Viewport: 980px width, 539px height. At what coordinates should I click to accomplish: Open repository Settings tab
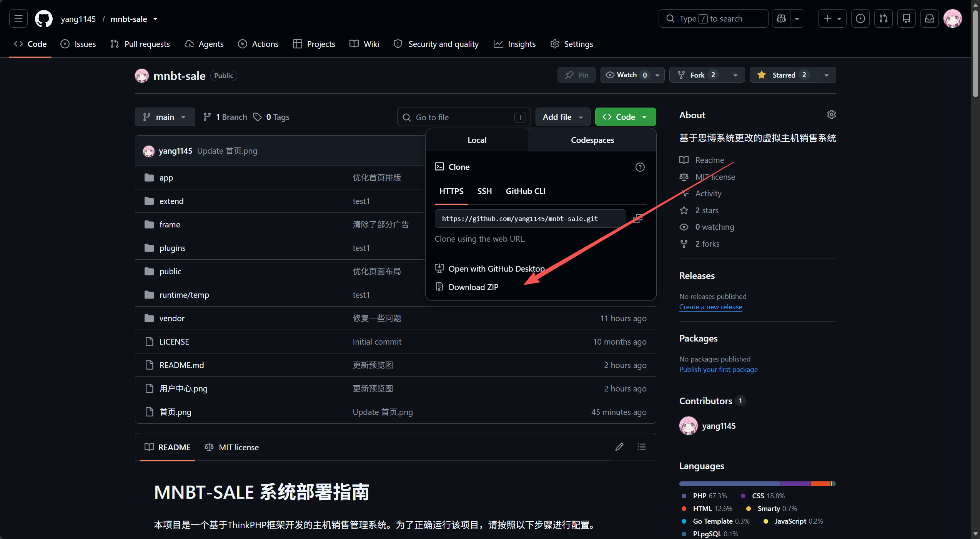[572, 44]
